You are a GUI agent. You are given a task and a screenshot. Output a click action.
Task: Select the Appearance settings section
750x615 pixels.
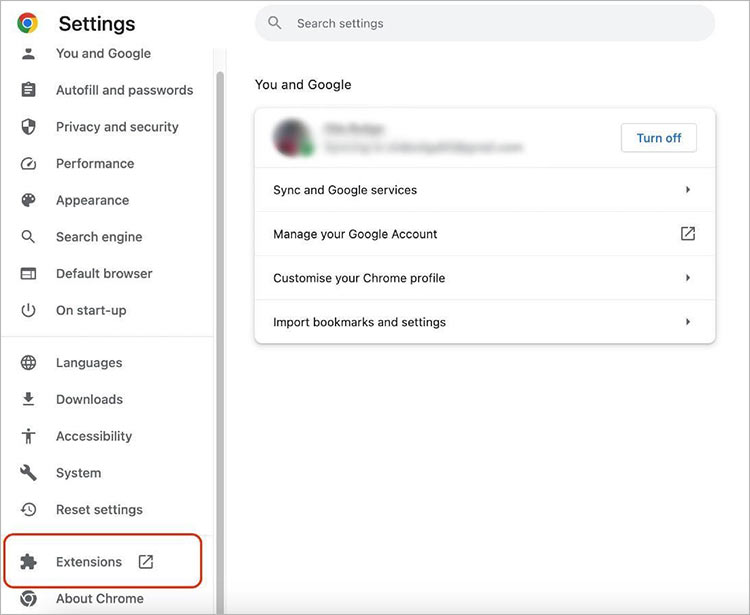point(92,200)
